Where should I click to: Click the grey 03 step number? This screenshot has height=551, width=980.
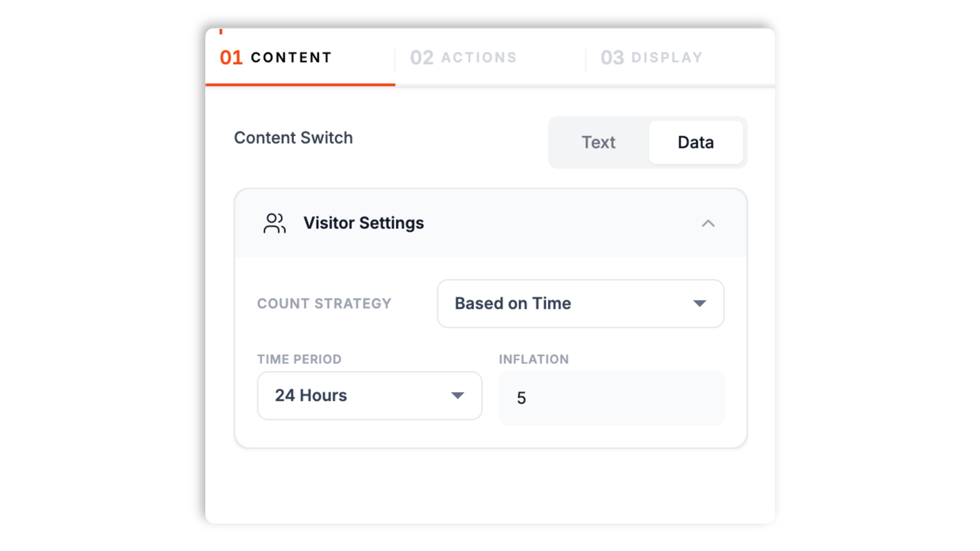pyautogui.click(x=612, y=58)
